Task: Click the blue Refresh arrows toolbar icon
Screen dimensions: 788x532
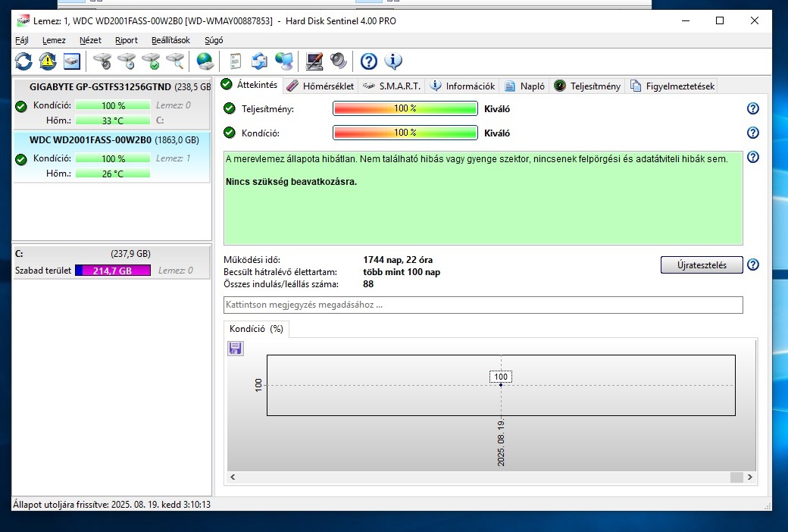Action: click(23, 61)
